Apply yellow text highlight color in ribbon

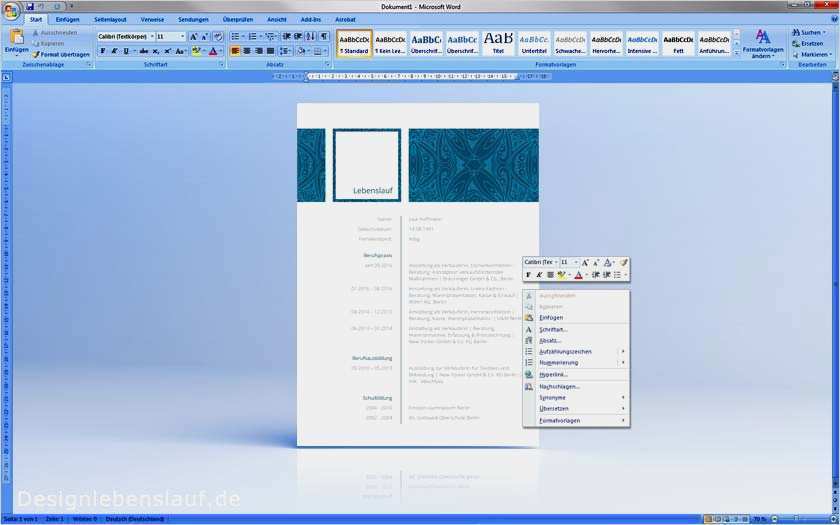pyautogui.click(x=196, y=51)
